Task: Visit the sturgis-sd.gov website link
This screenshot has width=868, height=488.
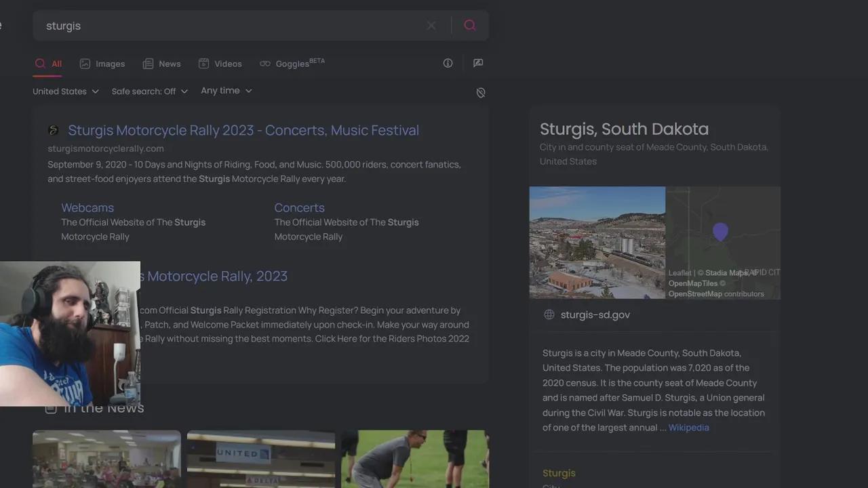Action: coord(595,314)
